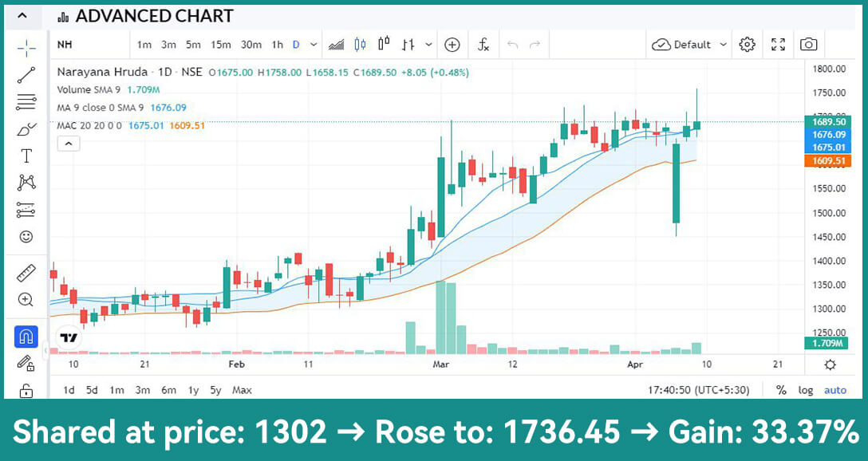Switch to candlestick chart style
The width and height of the screenshot is (868, 461).
point(361,45)
